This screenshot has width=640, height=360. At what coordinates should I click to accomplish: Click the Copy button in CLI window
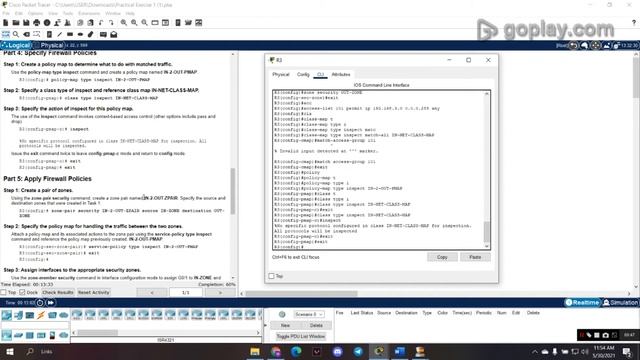point(442,257)
